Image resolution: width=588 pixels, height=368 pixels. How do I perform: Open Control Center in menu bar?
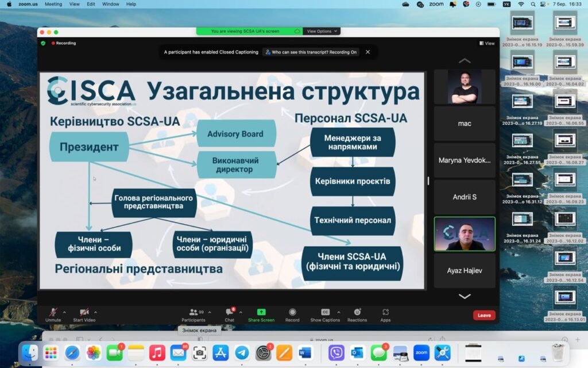click(543, 4)
